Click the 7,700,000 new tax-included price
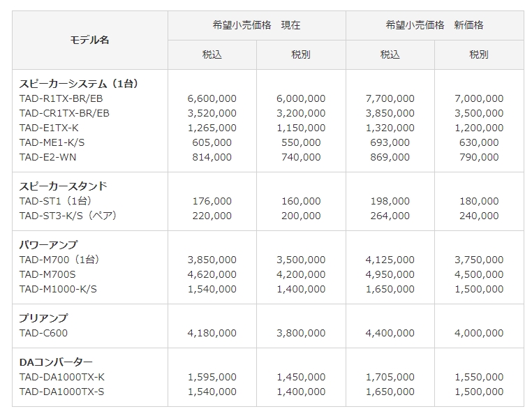Screen dimensions: 532x416 pos(390,98)
